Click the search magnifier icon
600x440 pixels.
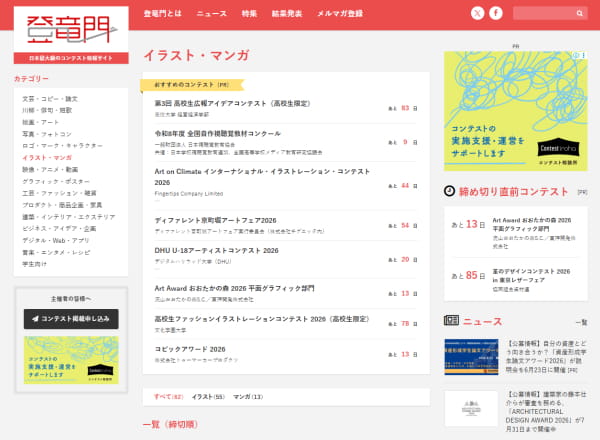tap(580, 13)
